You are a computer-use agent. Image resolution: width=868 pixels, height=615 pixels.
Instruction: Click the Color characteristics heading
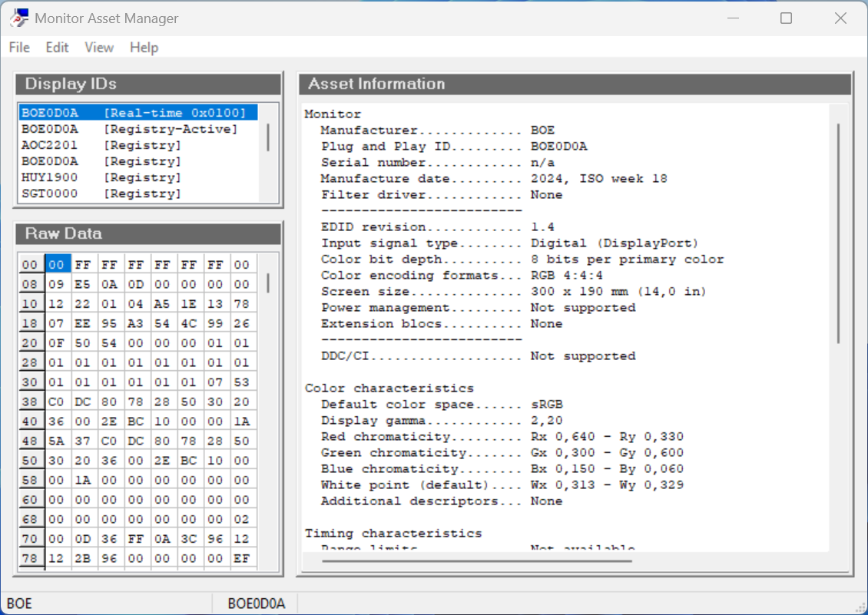click(389, 388)
